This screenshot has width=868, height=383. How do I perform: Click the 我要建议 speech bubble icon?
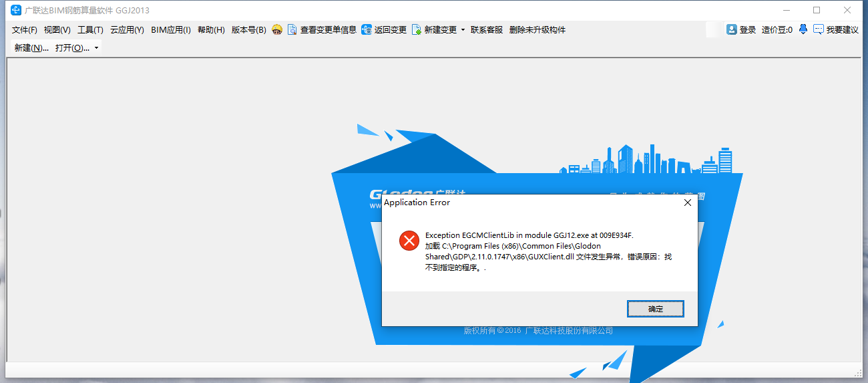(818, 29)
